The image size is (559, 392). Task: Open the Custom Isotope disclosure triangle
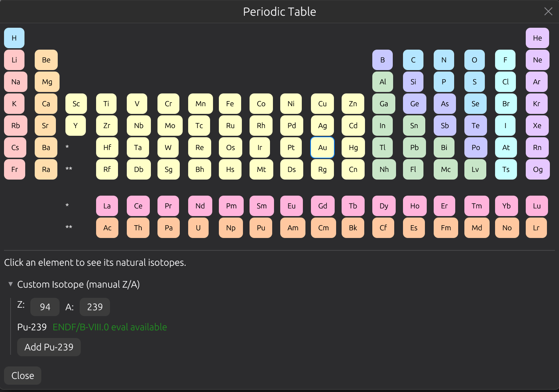click(x=11, y=284)
